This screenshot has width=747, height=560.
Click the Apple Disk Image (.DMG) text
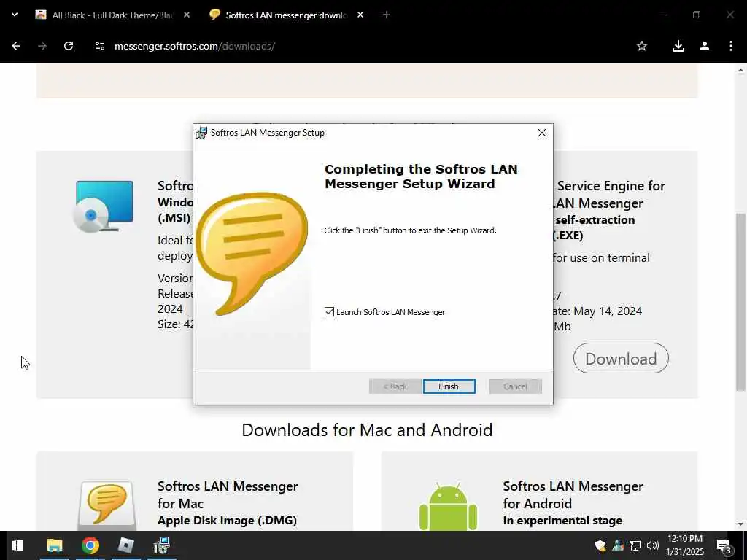[x=228, y=521]
